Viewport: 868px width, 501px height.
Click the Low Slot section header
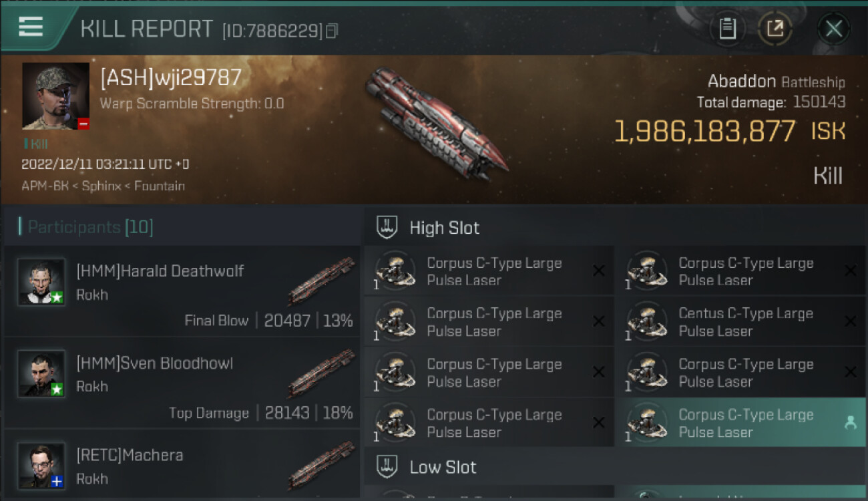[443, 467]
